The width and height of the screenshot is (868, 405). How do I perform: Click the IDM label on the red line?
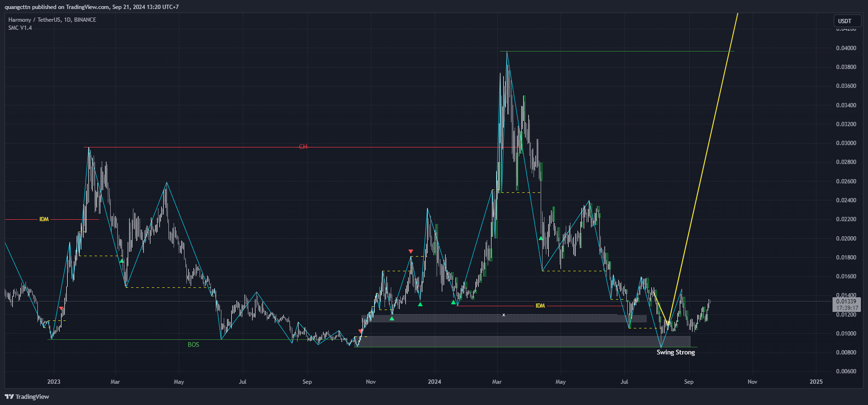pos(44,219)
